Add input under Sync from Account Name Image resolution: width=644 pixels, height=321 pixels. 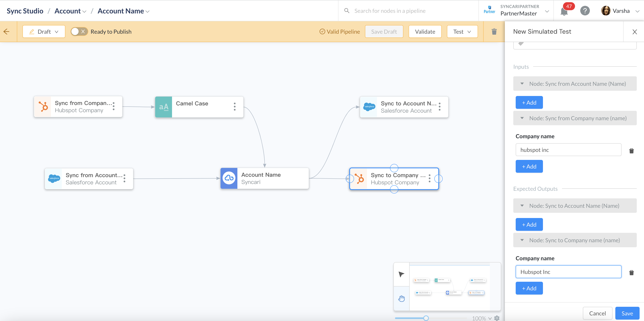[529, 102]
